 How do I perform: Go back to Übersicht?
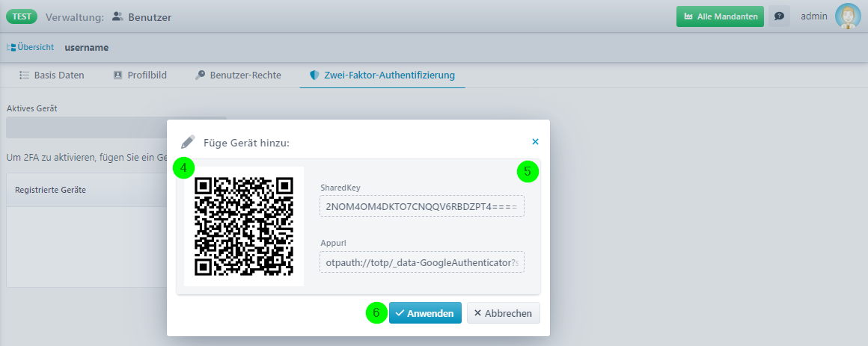point(31,47)
